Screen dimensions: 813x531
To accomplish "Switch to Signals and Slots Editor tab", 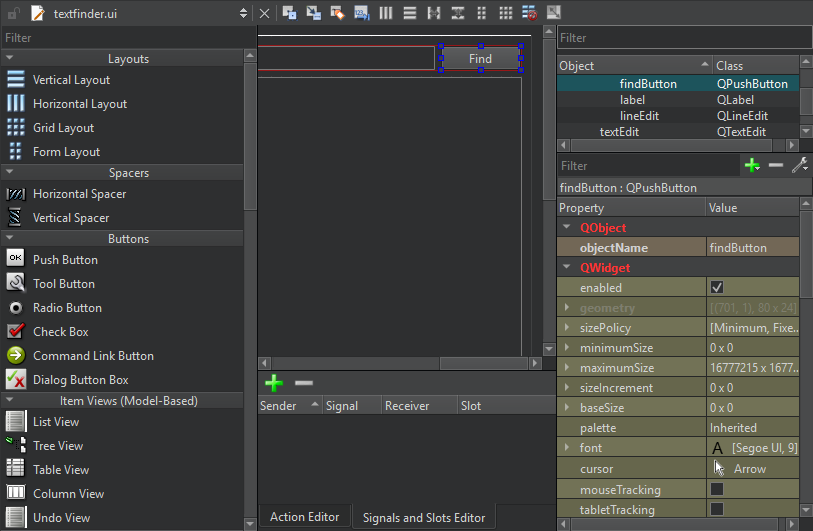I will tap(424, 517).
